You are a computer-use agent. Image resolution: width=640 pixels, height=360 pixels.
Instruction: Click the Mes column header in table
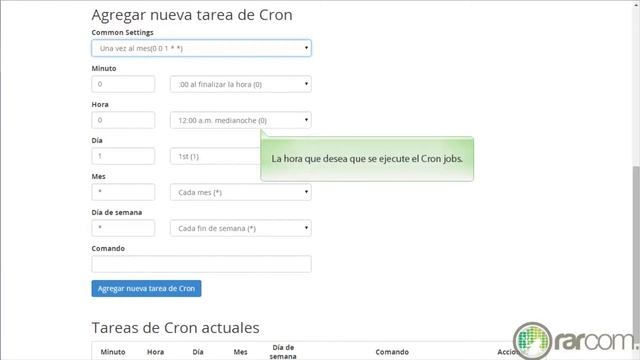[x=240, y=352]
